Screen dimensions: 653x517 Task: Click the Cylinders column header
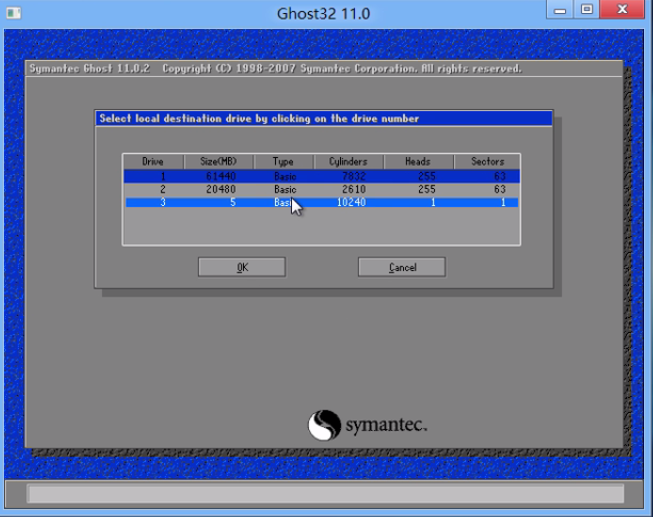(x=348, y=162)
